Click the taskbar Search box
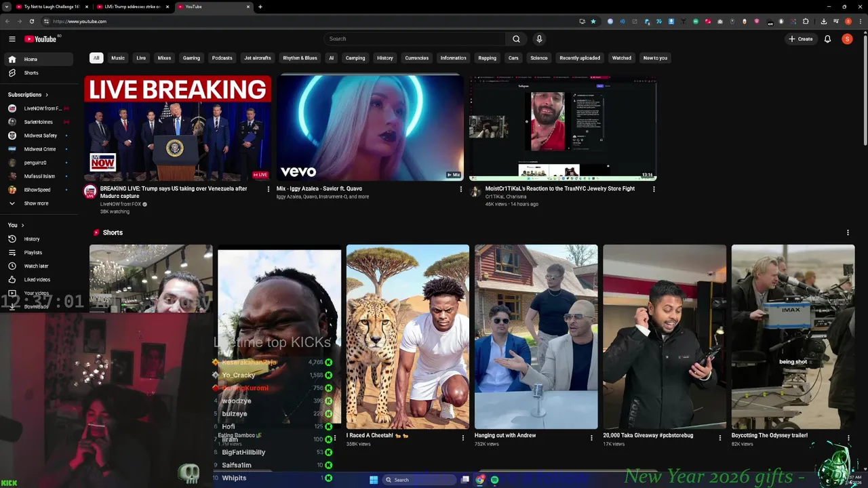This screenshot has width=868, height=488. point(418,480)
